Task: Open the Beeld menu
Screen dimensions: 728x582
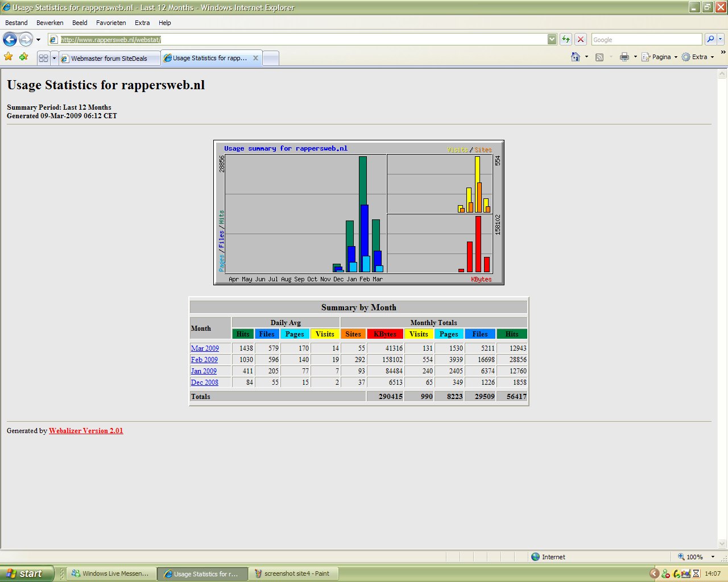Action: coord(80,23)
